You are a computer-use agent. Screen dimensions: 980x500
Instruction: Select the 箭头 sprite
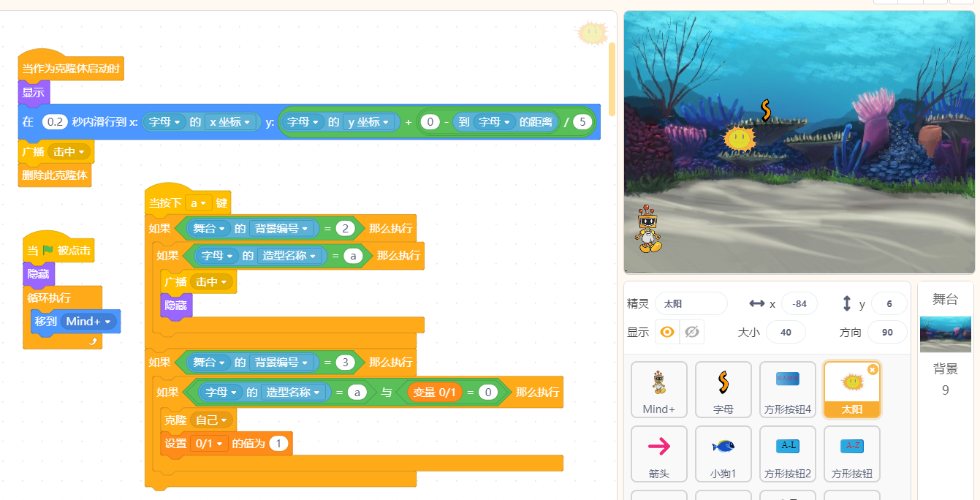tap(659, 455)
